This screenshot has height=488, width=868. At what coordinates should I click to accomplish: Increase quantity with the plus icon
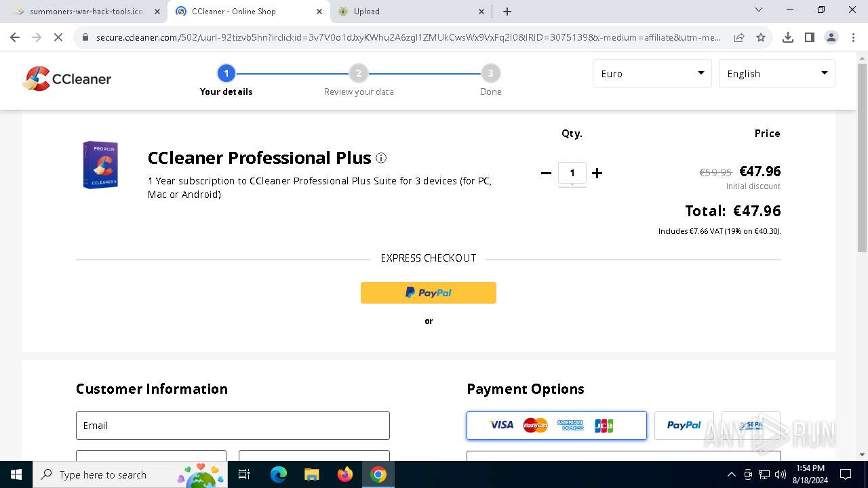(597, 173)
